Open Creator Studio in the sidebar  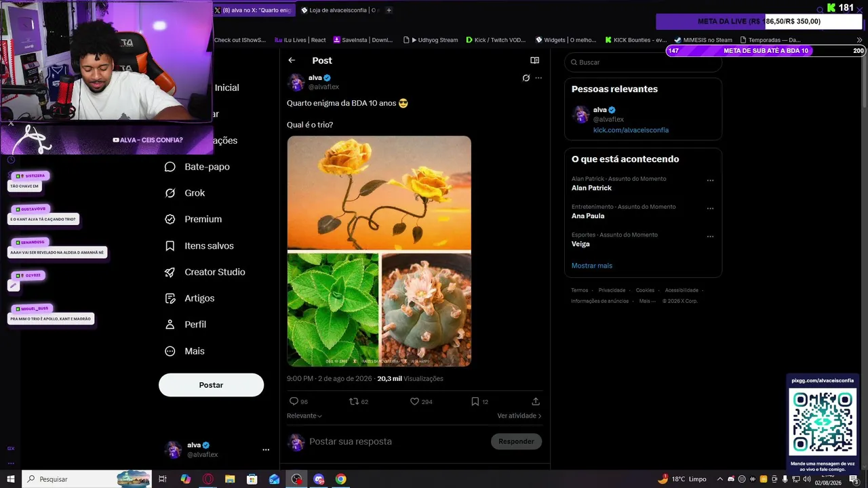click(x=205, y=272)
